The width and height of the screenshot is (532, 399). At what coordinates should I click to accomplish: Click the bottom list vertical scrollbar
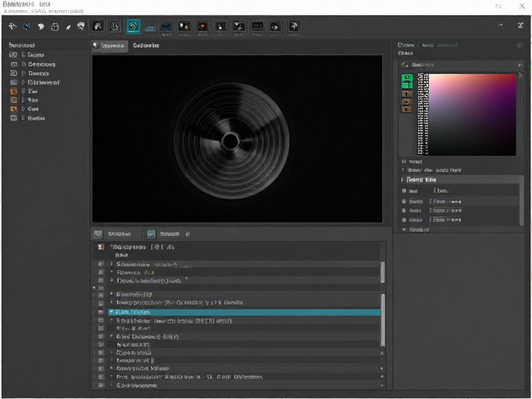point(382,319)
